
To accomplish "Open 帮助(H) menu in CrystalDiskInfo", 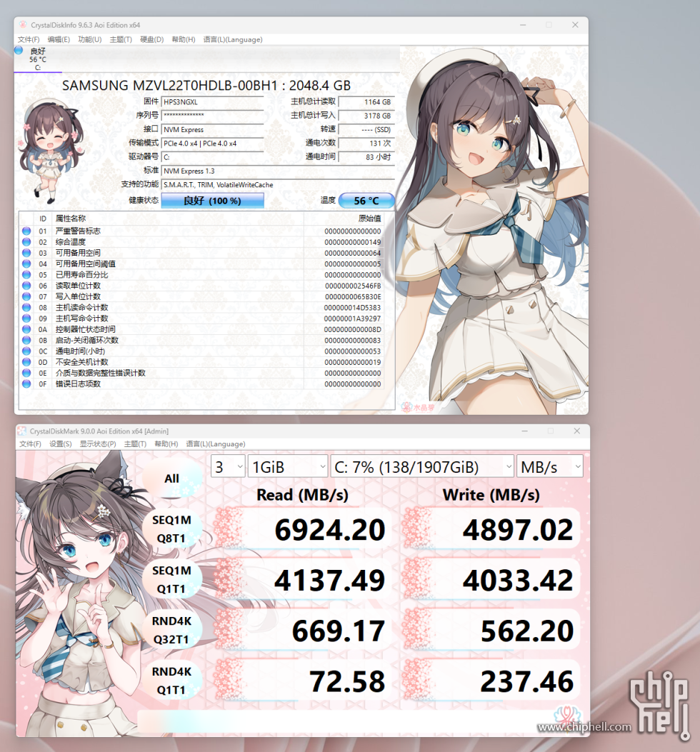I will [x=184, y=39].
